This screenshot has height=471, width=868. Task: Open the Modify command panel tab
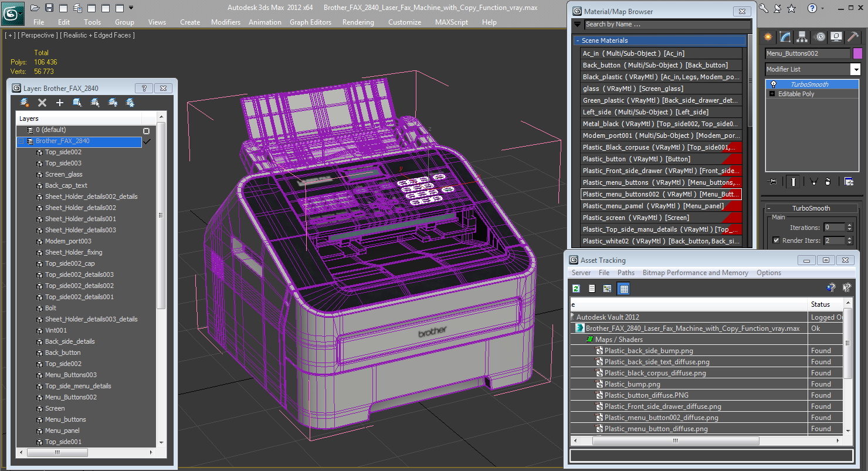pyautogui.click(x=785, y=37)
